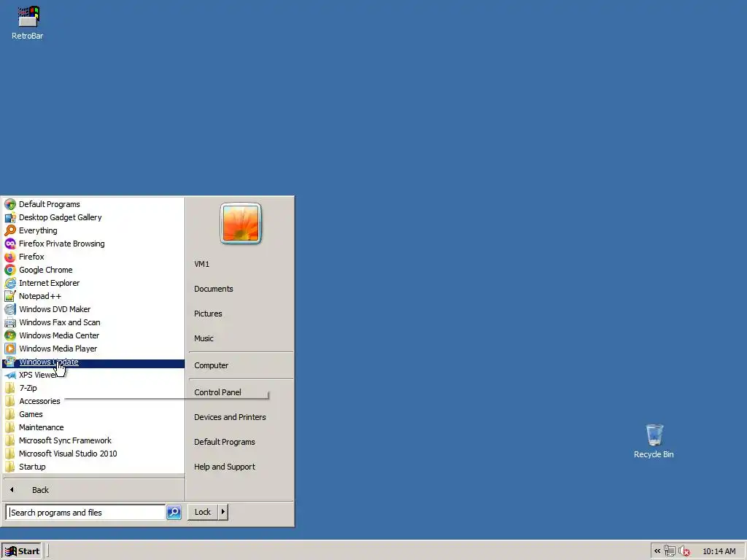
Task: Click the "Windows Fax and Scan" label
Action: 60,322
